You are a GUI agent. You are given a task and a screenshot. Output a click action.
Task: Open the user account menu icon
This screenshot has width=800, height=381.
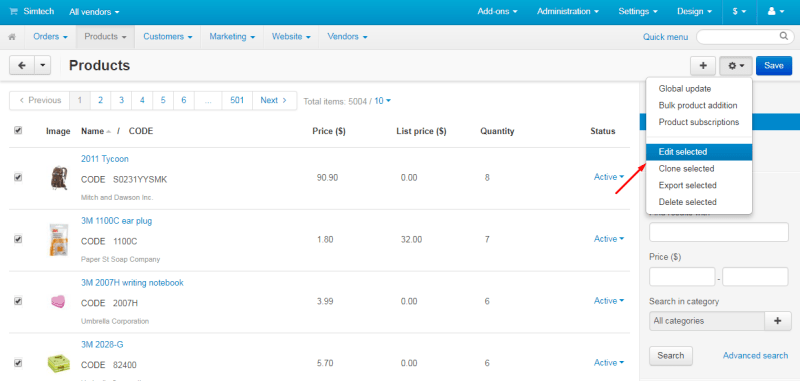[776, 11]
